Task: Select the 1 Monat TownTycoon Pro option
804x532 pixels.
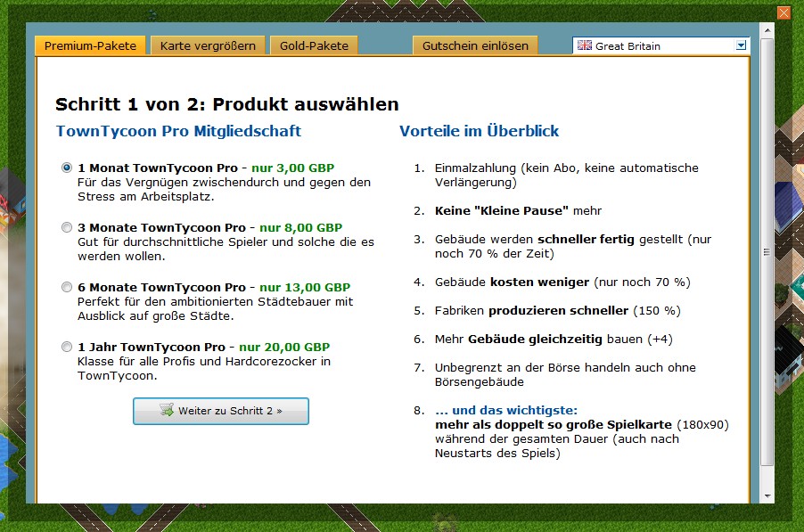Action: point(67,168)
